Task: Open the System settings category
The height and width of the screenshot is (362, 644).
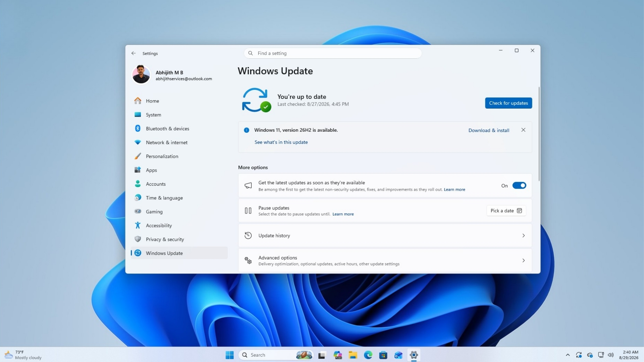Action: 179,115
